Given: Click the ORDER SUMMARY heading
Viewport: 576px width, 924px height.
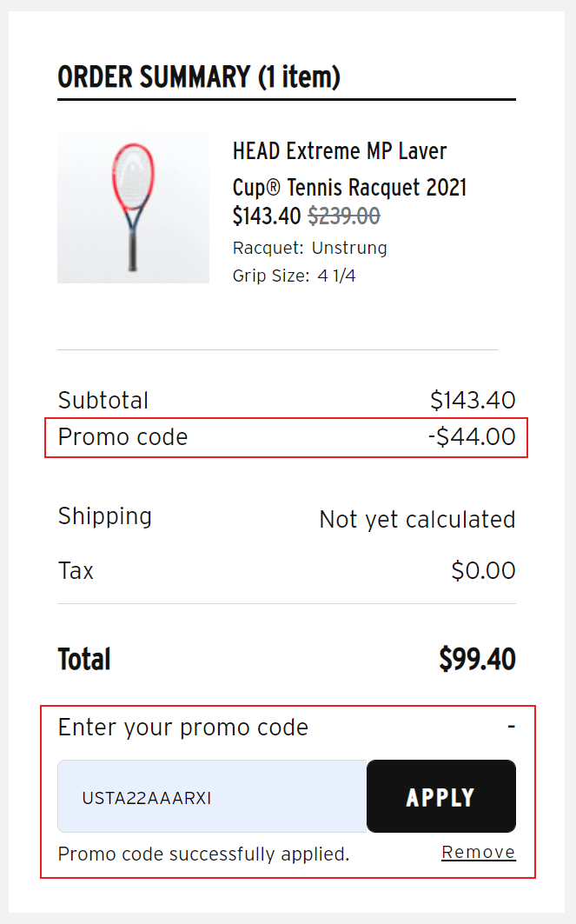Looking at the screenshot, I should (x=199, y=77).
